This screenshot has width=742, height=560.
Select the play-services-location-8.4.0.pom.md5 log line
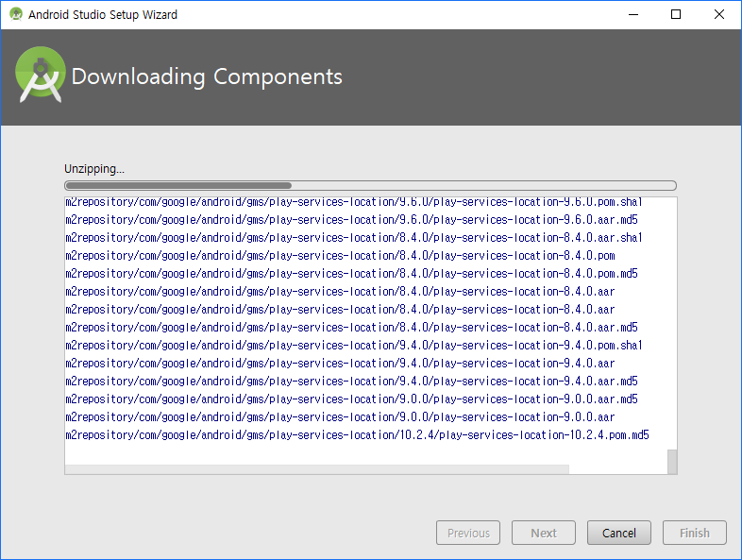(351, 274)
